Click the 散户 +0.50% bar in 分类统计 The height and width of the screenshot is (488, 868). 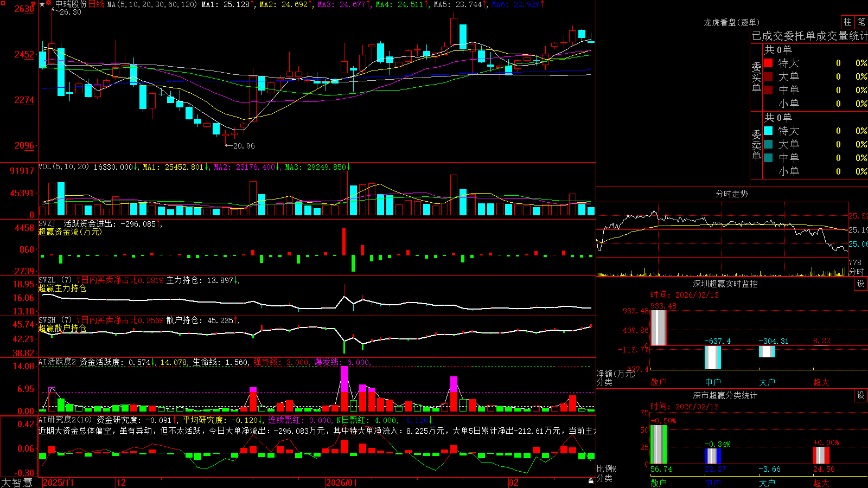(659, 445)
